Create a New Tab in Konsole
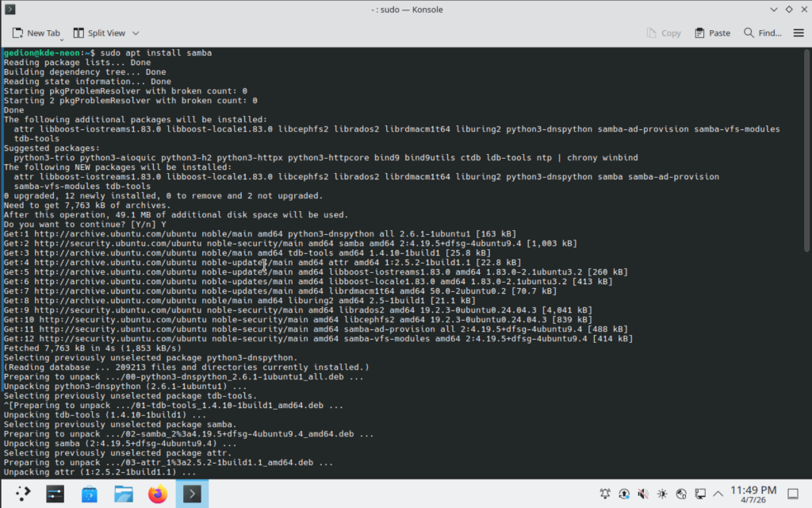This screenshot has width=812, height=508. (36, 33)
